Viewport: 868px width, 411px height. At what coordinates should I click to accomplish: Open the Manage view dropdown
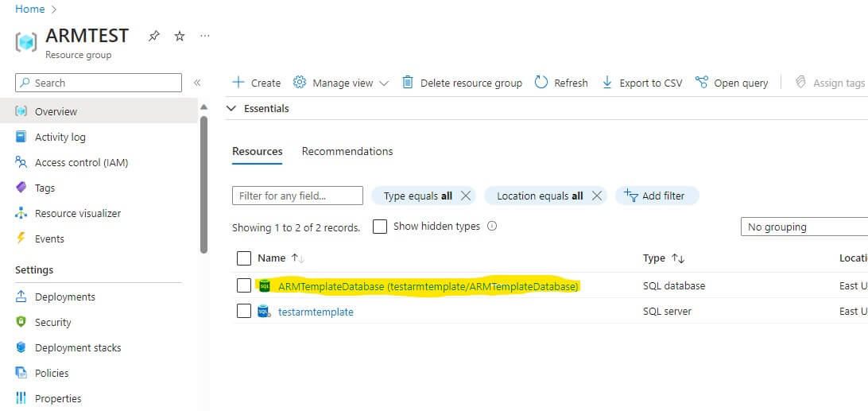(341, 83)
